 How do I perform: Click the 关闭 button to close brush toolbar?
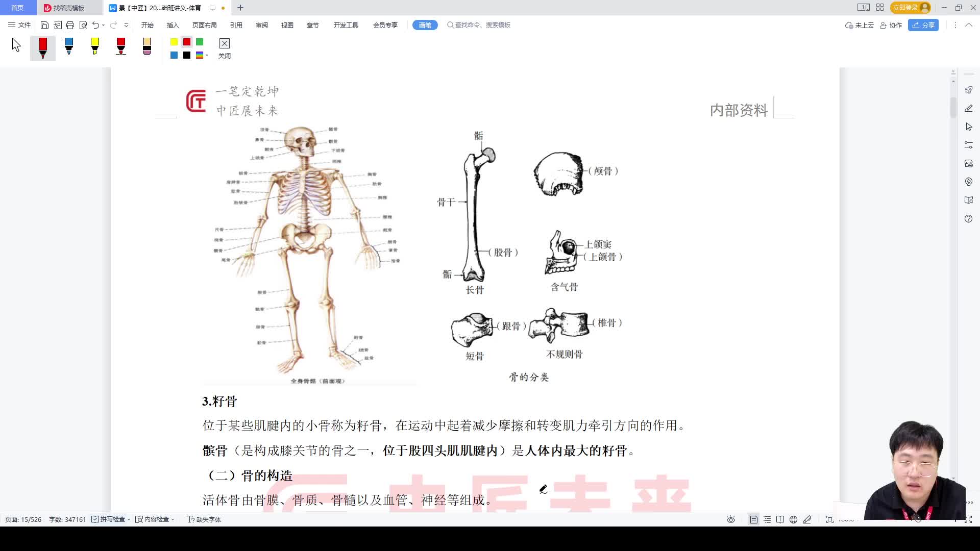pos(225,48)
